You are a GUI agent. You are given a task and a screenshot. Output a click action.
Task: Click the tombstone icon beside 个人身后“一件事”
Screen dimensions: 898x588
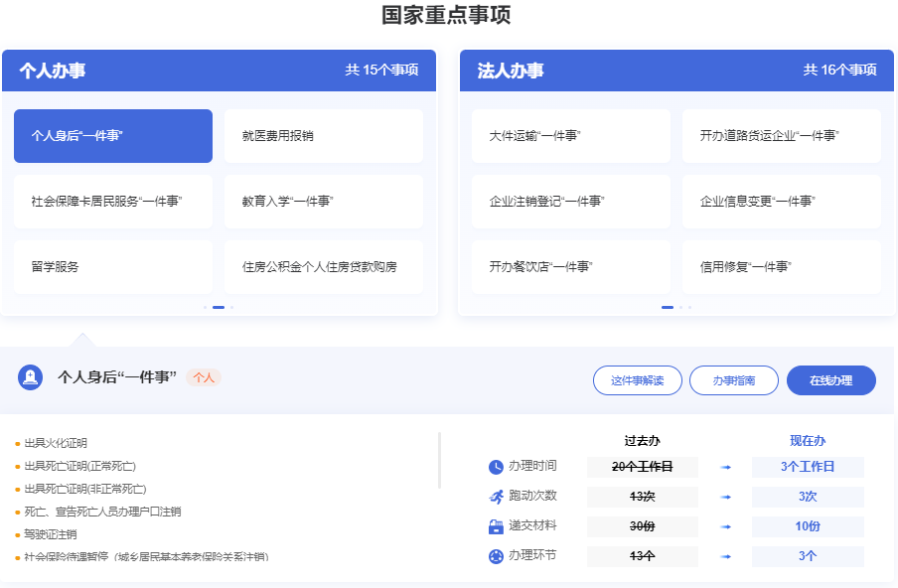[x=30, y=377]
